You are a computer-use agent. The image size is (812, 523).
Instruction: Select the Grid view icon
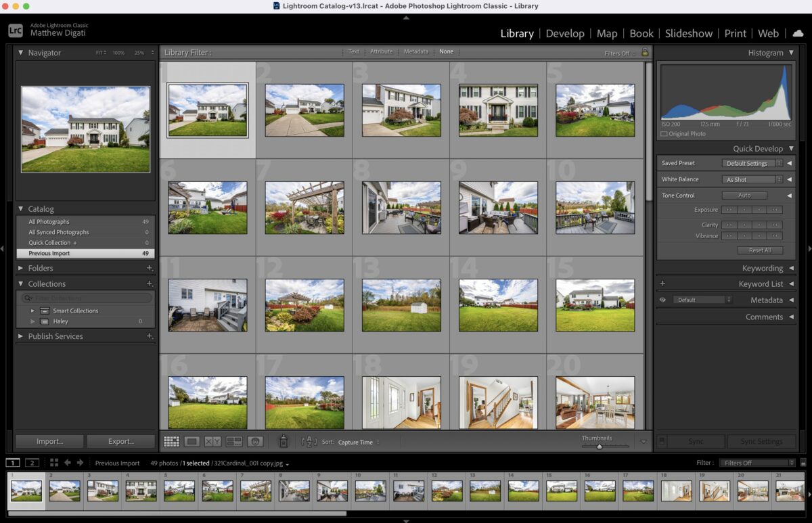(x=171, y=441)
